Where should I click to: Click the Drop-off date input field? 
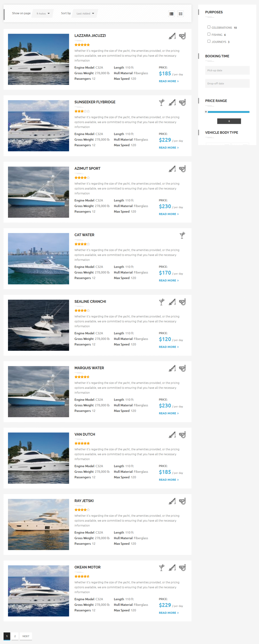[227, 84]
